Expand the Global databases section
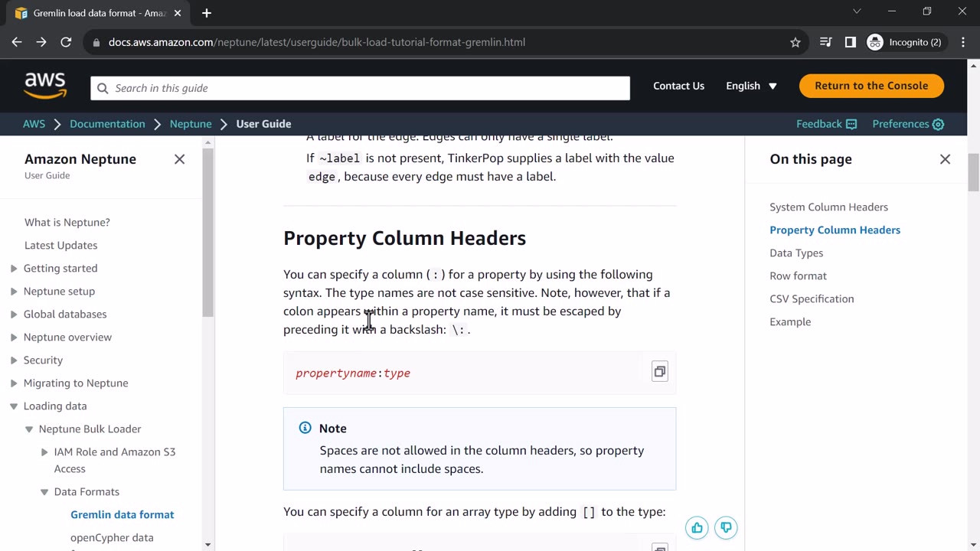The width and height of the screenshot is (980, 551). (x=14, y=314)
